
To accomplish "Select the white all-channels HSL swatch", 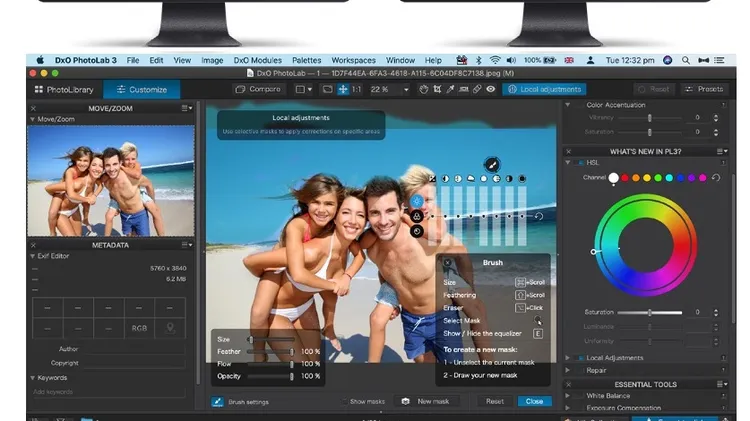I will [613, 178].
